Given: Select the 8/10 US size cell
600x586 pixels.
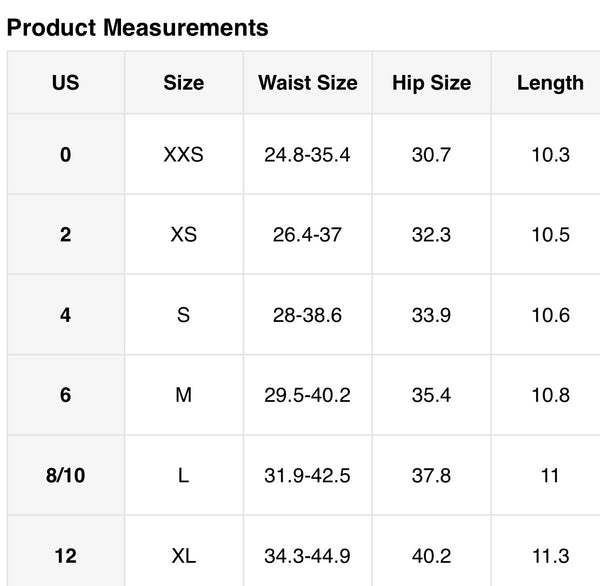Looking at the screenshot, I should 65,475.
